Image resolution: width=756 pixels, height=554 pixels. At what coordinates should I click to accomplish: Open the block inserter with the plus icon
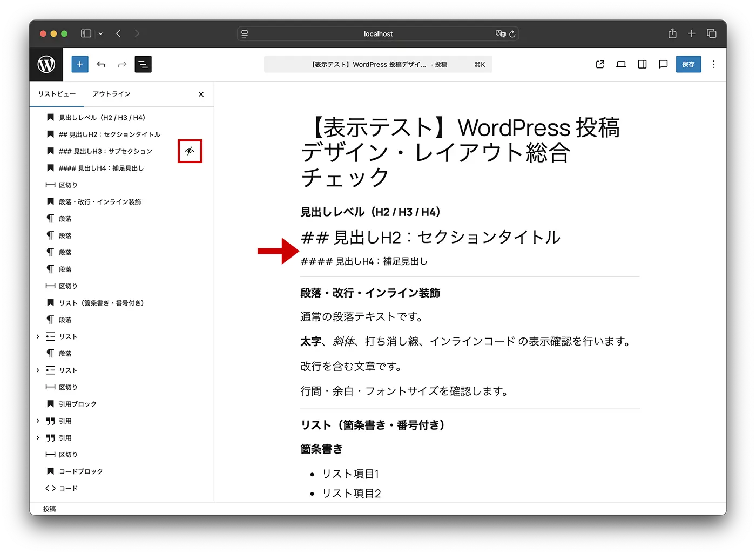pyautogui.click(x=79, y=64)
